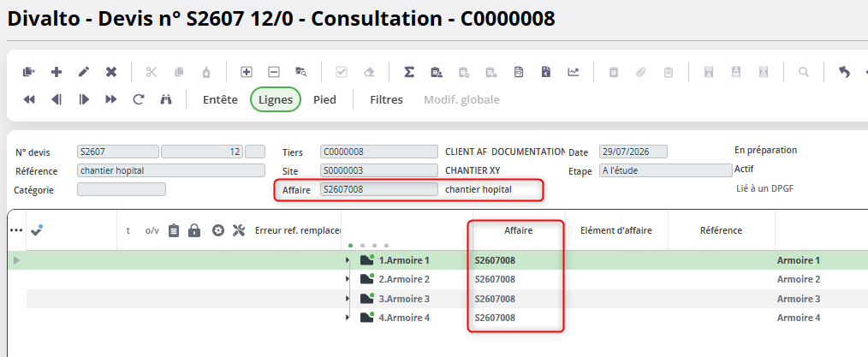Click the binoculars find icon
The height and width of the screenshot is (357, 868).
coord(166,99)
